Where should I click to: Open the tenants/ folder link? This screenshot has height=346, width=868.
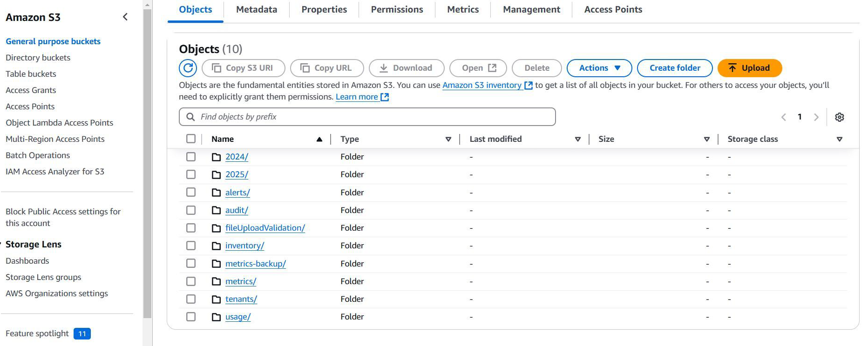[x=241, y=299]
